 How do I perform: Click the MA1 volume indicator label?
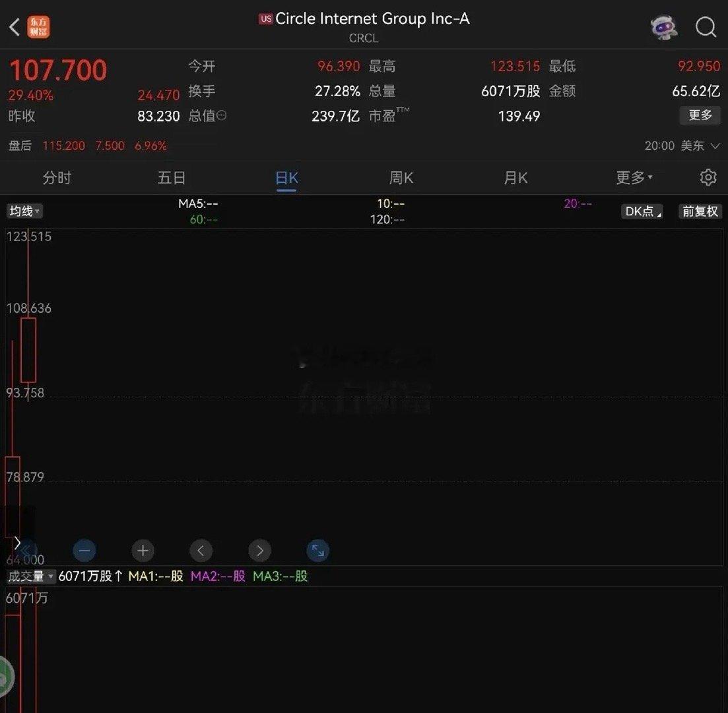pyautogui.click(x=156, y=576)
